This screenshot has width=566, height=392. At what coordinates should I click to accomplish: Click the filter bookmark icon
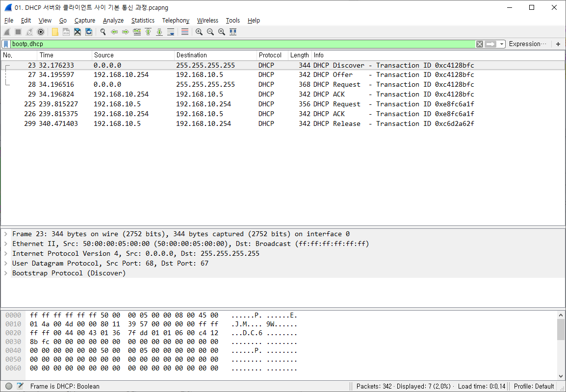click(x=6, y=44)
